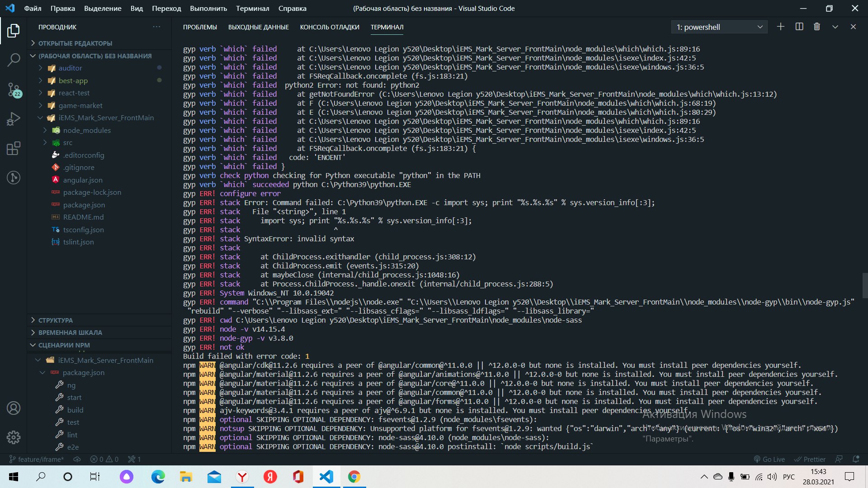This screenshot has height=488, width=868.
Task: Expand the auditor folder
Action: click(70, 68)
